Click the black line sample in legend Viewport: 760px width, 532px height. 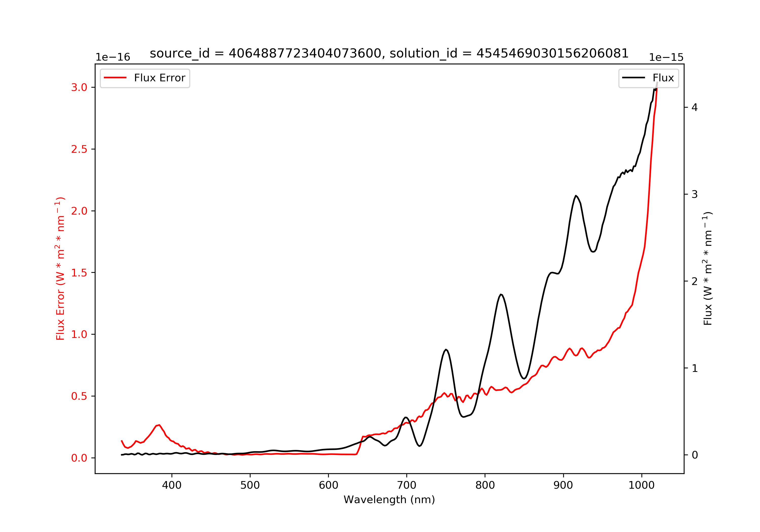(x=634, y=78)
